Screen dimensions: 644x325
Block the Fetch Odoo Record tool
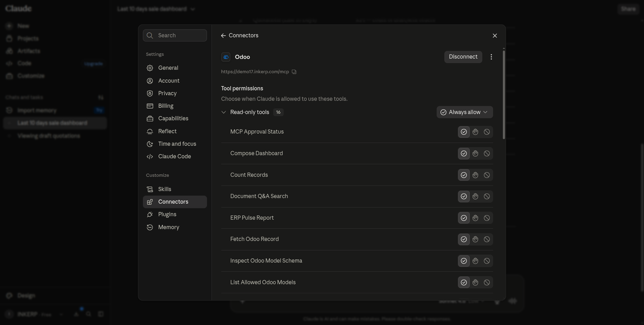(x=487, y=239)
